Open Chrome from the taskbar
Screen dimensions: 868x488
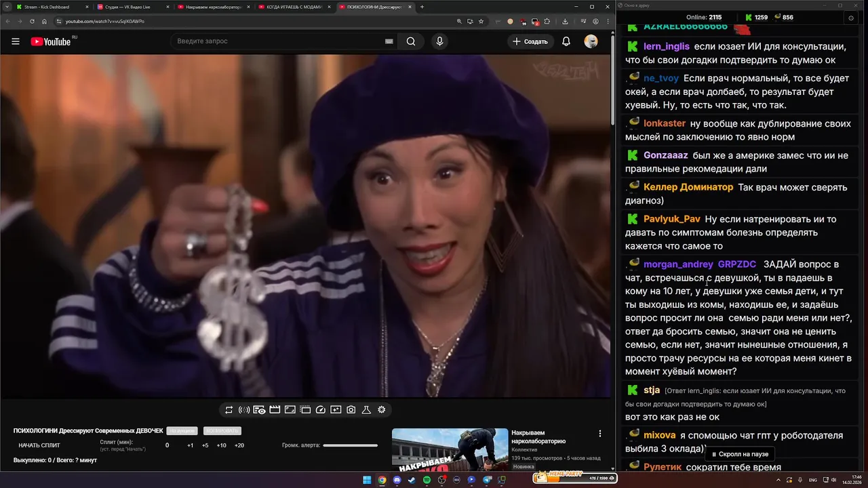pos(382,480)
